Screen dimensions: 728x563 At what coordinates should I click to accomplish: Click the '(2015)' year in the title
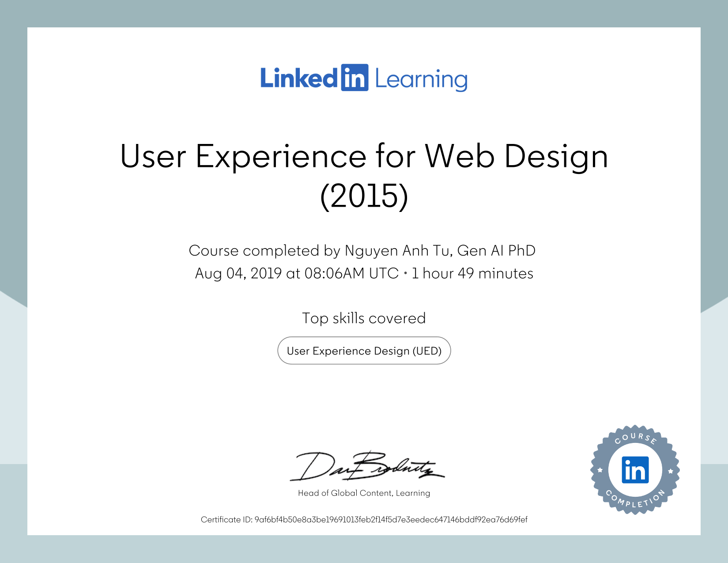364,196
